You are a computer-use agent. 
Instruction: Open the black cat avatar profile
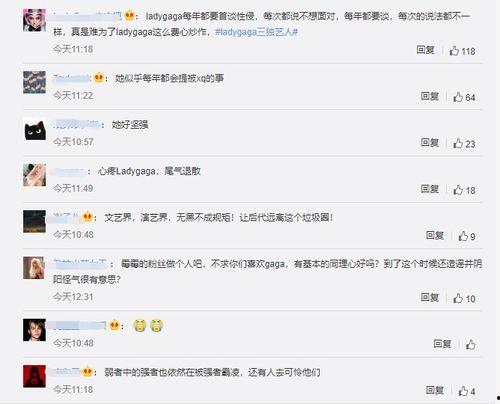35,129
